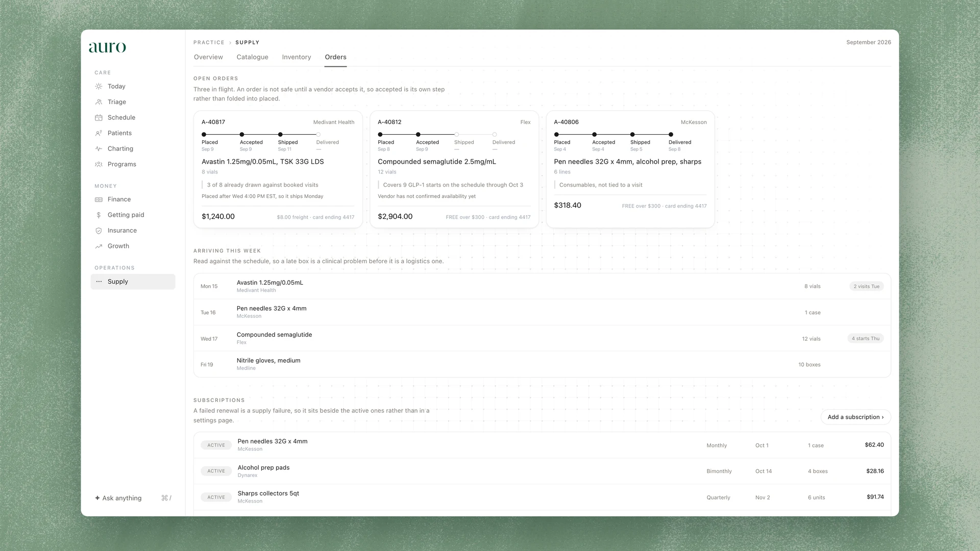Image resolution: width=980 pixels, height=551 pixels.
Task: Click 'Alcohol prep pads' subscription name
Action: click(263, 467)
